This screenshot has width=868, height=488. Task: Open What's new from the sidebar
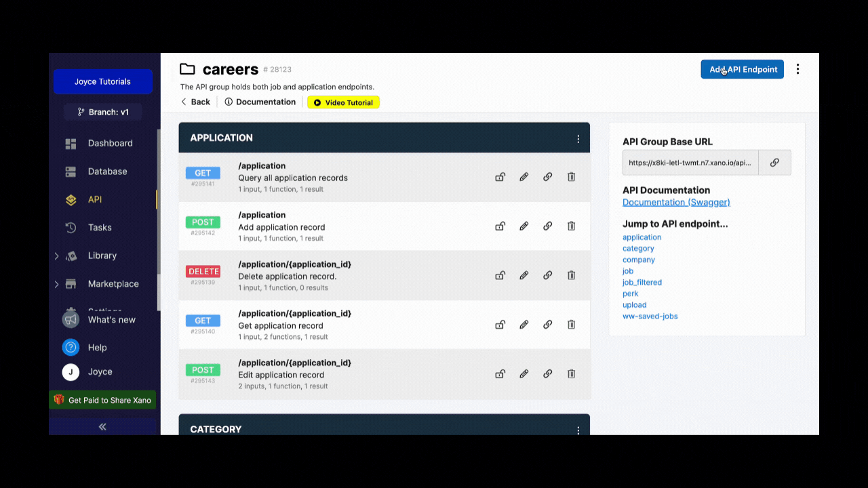[x=112, y=319]
